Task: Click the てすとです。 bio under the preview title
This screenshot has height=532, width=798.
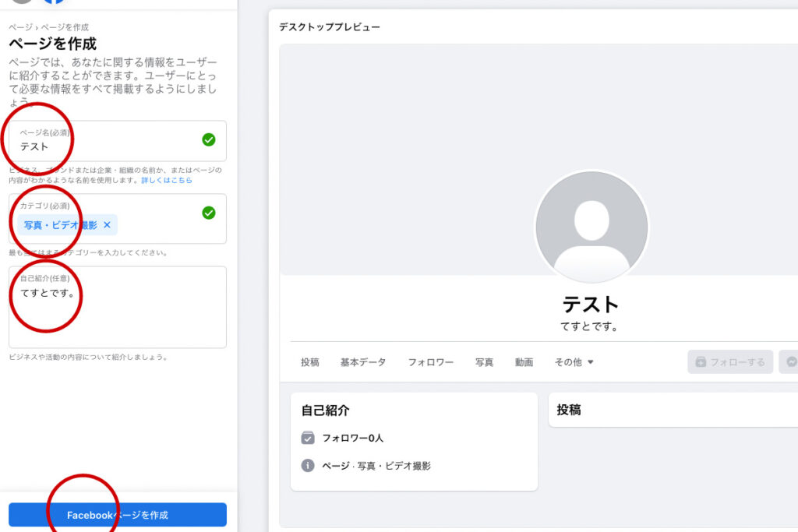Action: click(590, 326)
